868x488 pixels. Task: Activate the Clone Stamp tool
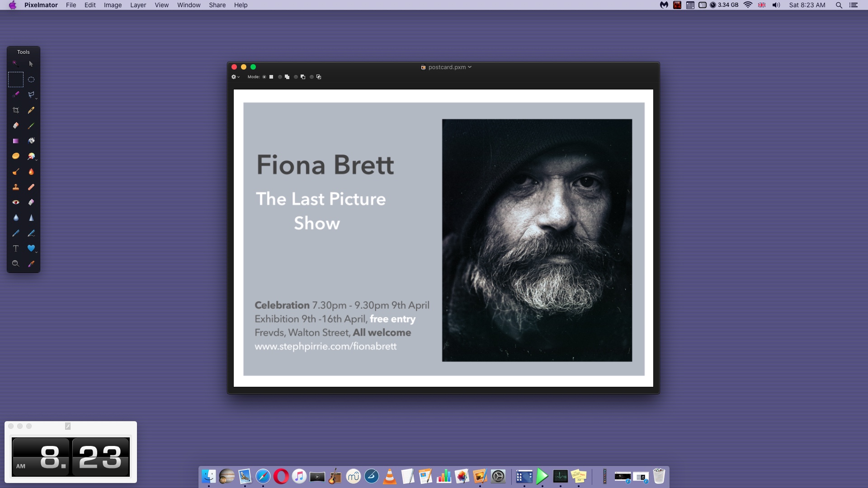coord(16,187)
